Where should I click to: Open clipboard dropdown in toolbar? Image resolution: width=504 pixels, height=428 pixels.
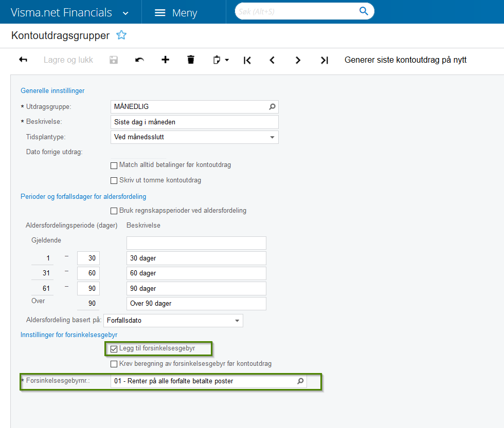[x=221, y=60]
